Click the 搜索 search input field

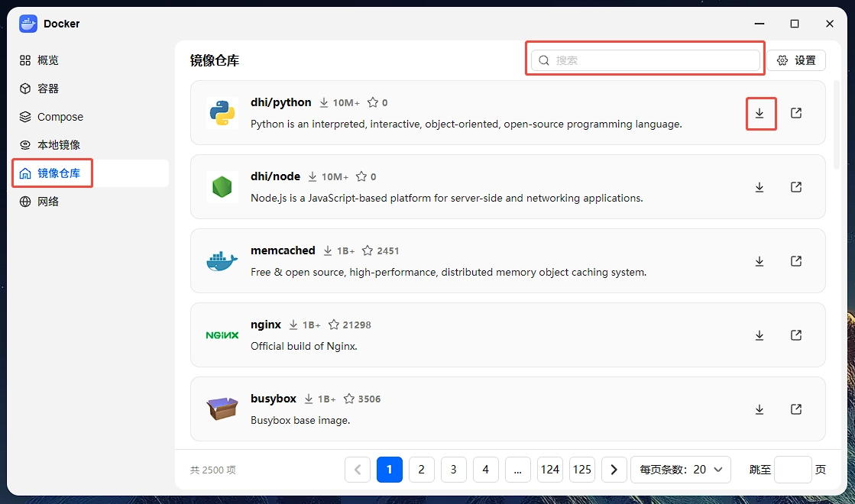tap(646, 60)
